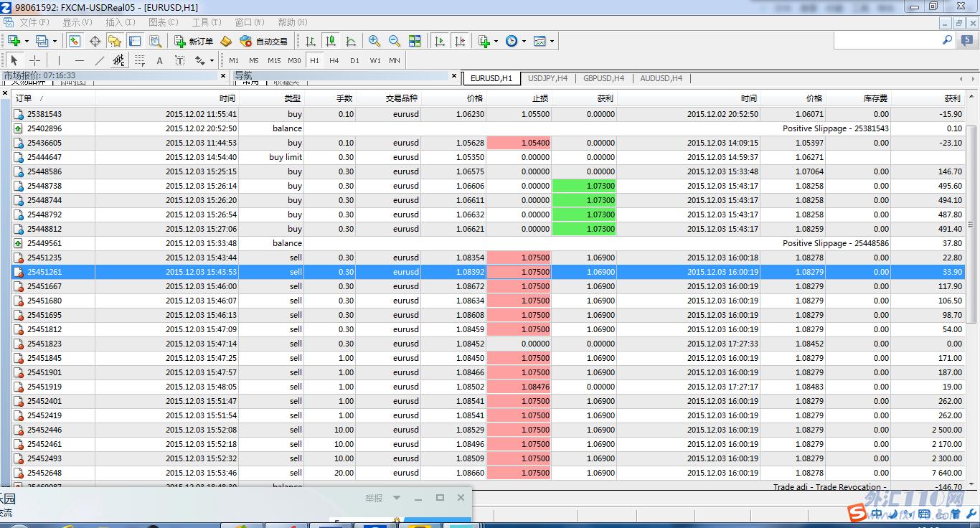
Task: Open the New Chart toolbar button
Action: (14, 41)
